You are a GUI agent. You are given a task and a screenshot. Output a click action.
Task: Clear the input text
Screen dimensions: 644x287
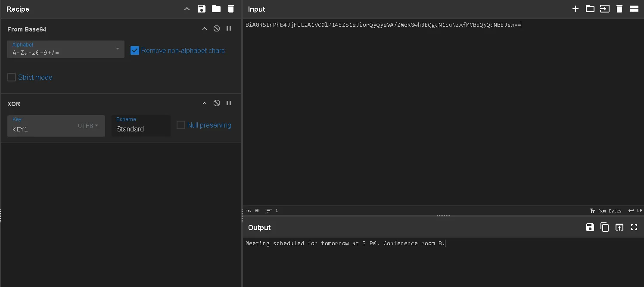click(x=619, y=9)
